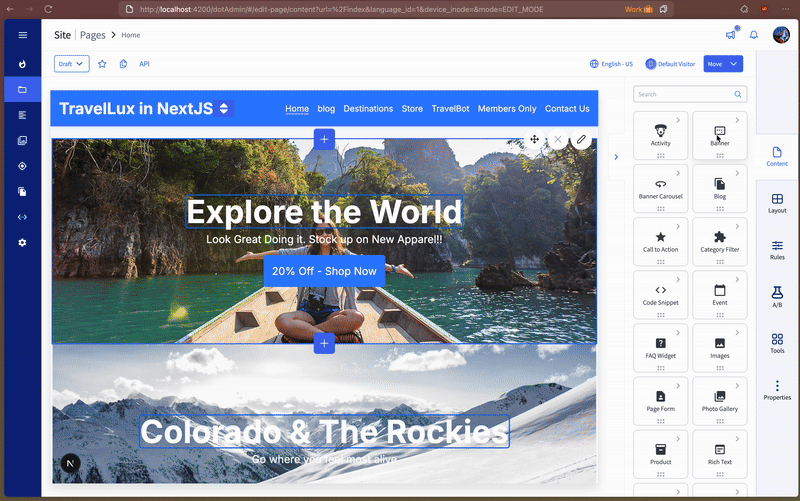
Task: Click the copy icon next to API
Action: pyautogui.click(x=123, y=64)
